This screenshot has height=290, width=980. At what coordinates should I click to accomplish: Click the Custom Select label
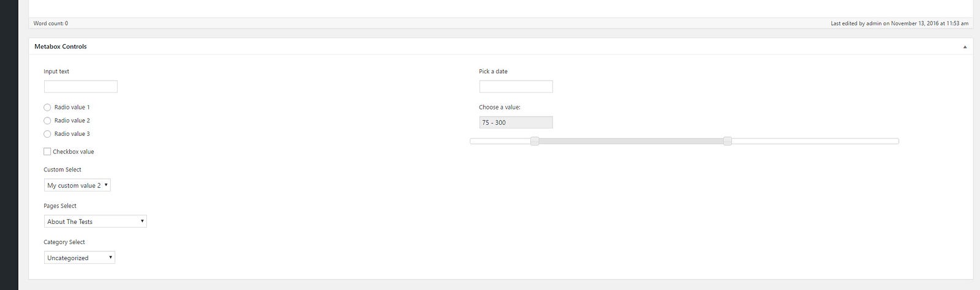(62, 169)
